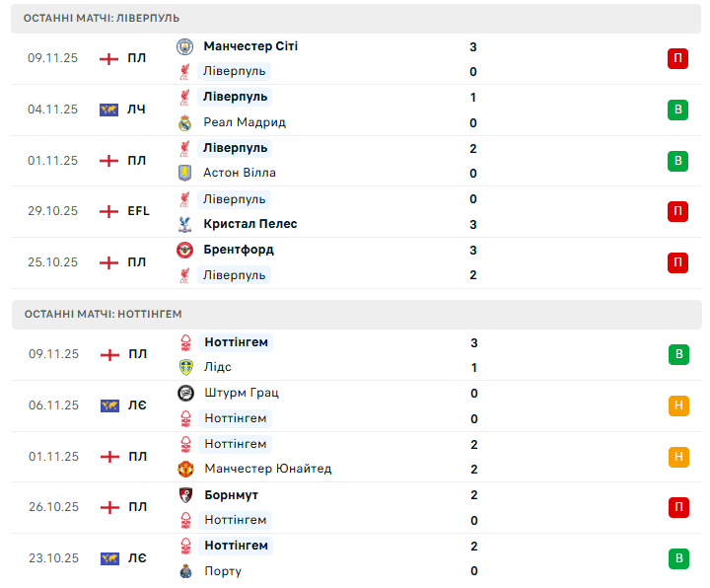Click the Bournemouth club crest
Screen dimensions: 710x588
click(184, 494)
